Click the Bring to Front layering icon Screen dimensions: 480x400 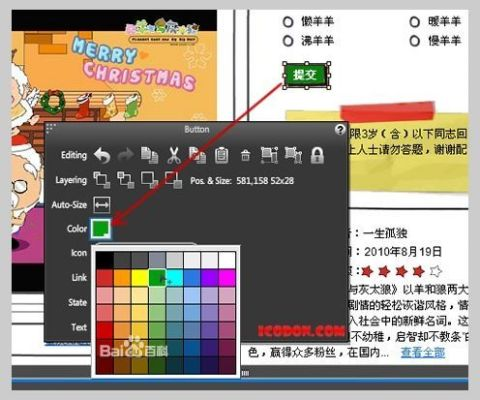point(102,180)
